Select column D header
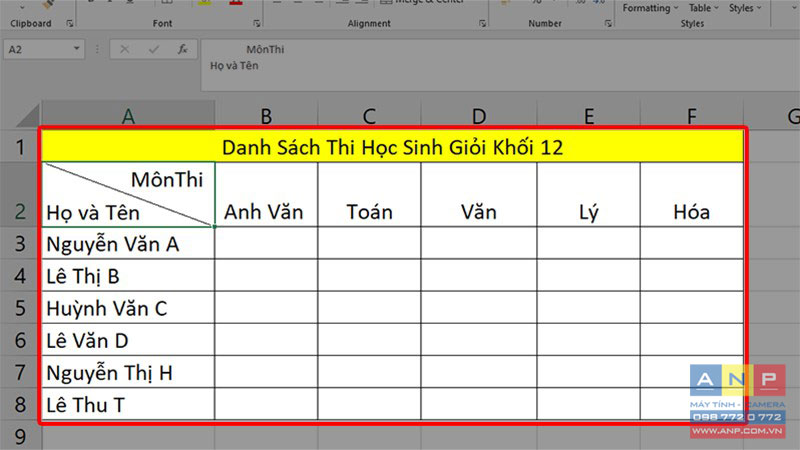Screen dimensions: 800x450 [x=479, y=115]
